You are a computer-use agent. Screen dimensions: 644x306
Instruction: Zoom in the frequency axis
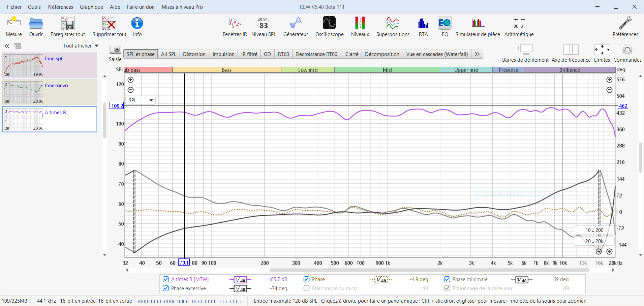(609, 251)
